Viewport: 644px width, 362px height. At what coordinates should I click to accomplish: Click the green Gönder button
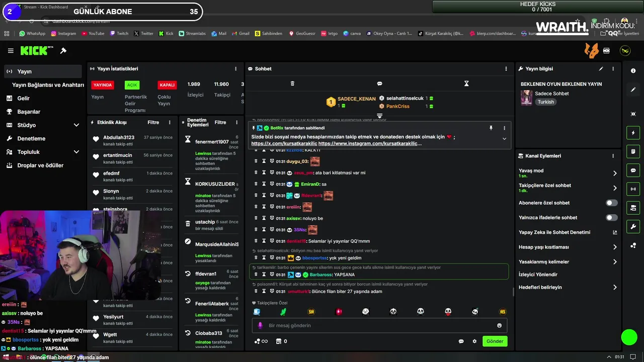495,341
